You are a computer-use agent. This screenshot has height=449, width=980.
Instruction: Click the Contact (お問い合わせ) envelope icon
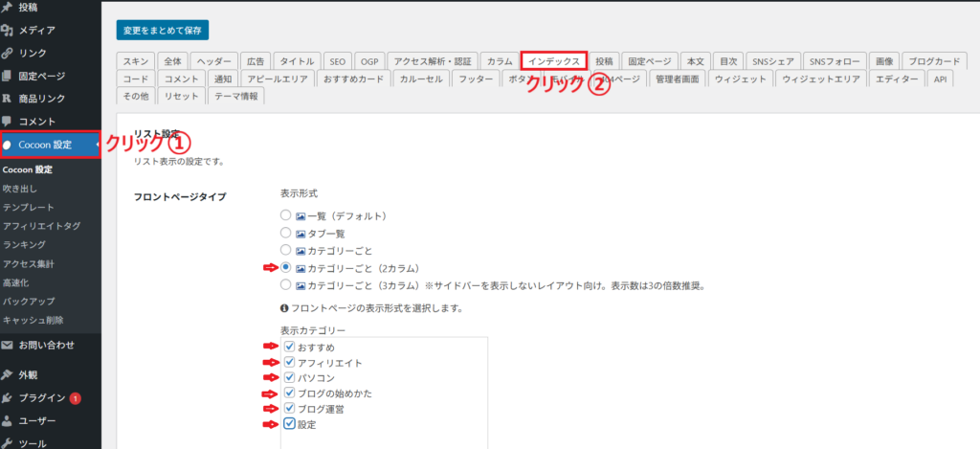[x=8, y=345]
